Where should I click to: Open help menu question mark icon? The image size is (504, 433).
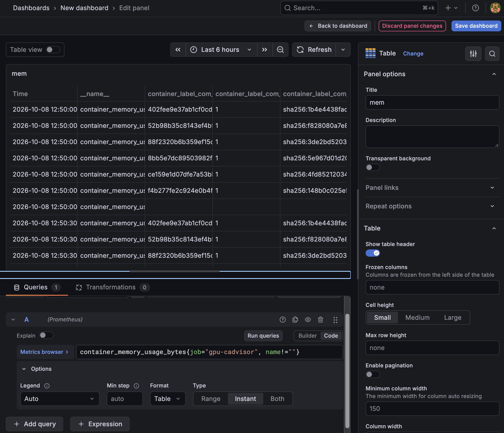click(475, 8)
